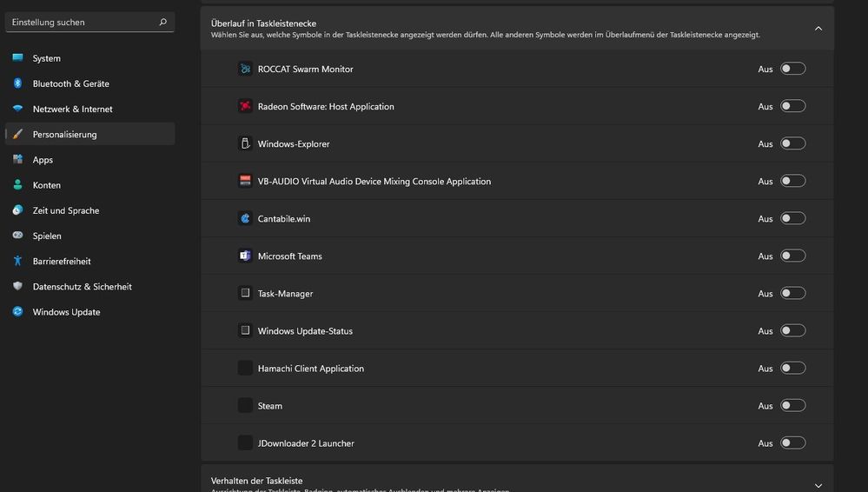Viewport: 868px width, 492px height.
Task: Click the Cantabile.win app icon
Action: pyautogui.click(x=245, y=218)
